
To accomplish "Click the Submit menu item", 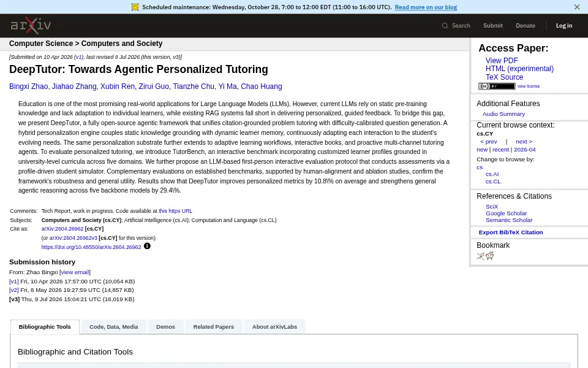I will click(x=492, y=26).
